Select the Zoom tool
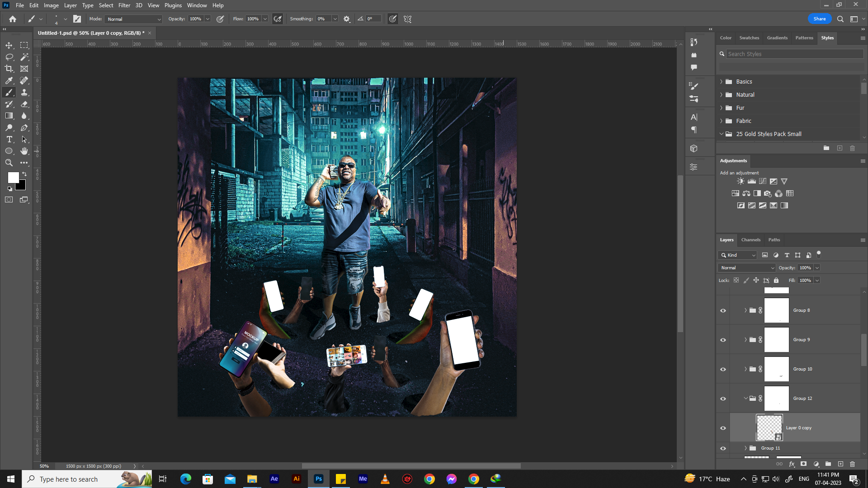 (9, 163)
